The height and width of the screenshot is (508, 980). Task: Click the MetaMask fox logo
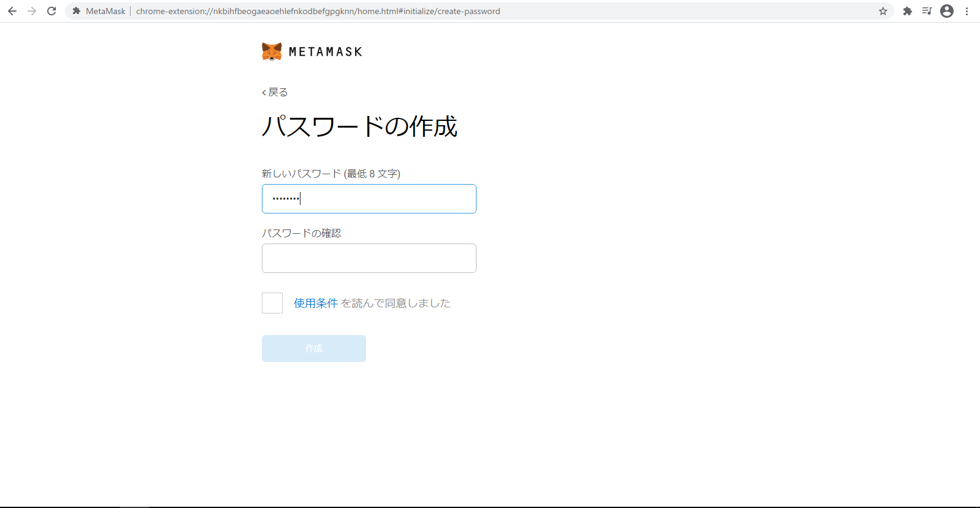tap(272, 52)
